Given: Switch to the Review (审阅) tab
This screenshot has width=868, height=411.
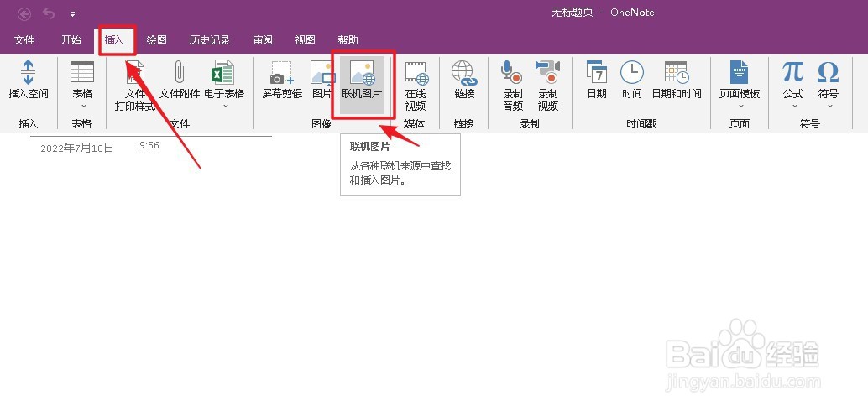Looking at the screenshot, I should pyautogui.click(x=263, y=39).
